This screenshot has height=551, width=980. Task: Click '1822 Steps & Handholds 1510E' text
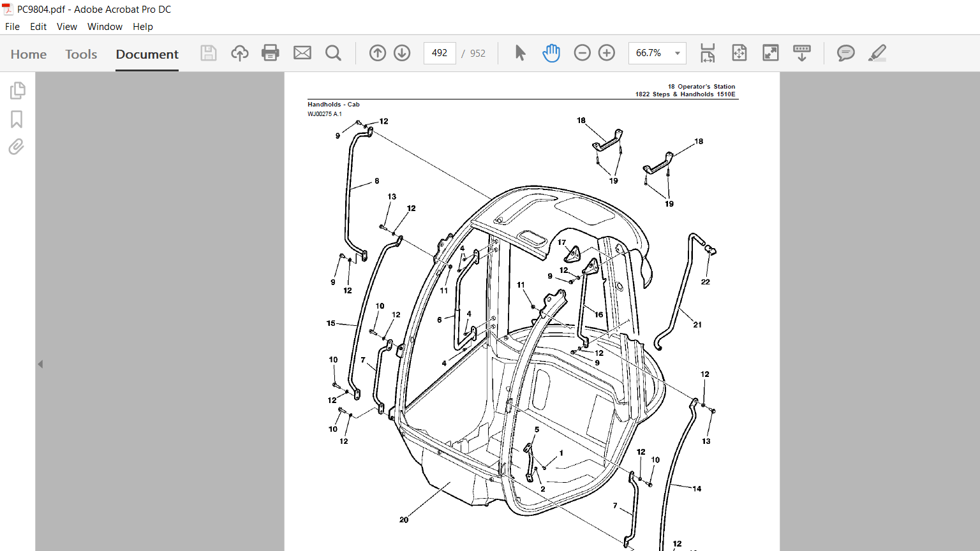(685, 94)
